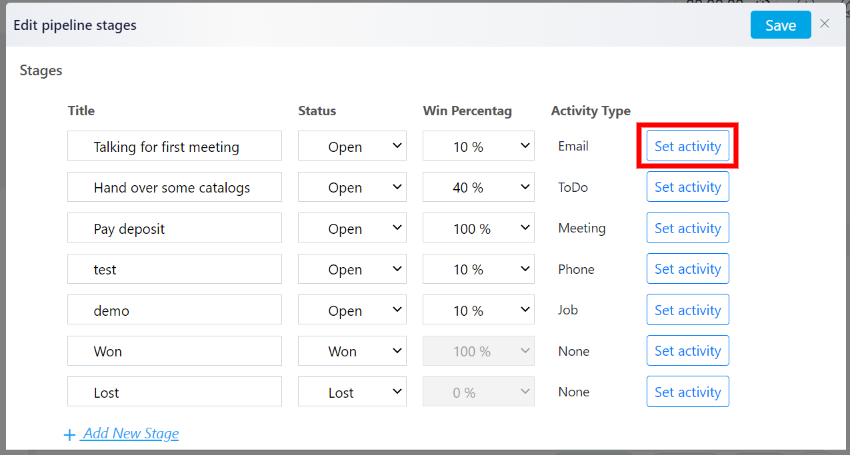The height and width of the screenshot is (455, 850).
Task: Click the Save button
Action: [x=781, y=25]
